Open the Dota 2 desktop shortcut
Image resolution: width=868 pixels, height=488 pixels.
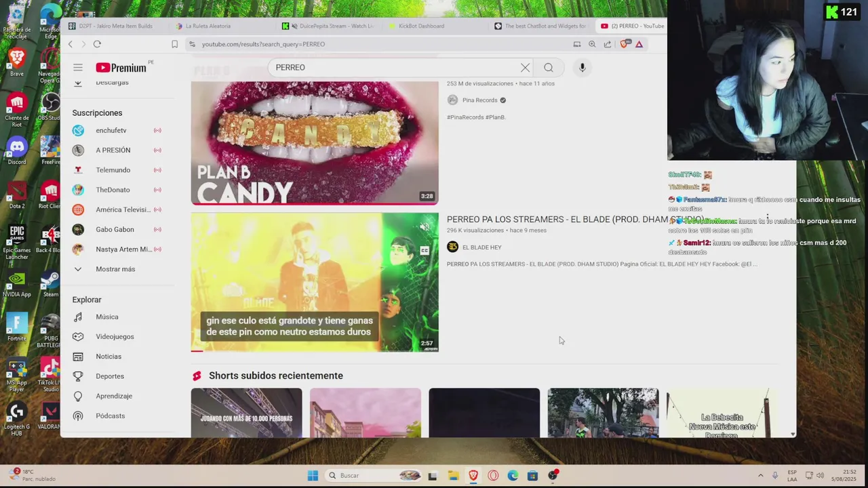[17, 195]
